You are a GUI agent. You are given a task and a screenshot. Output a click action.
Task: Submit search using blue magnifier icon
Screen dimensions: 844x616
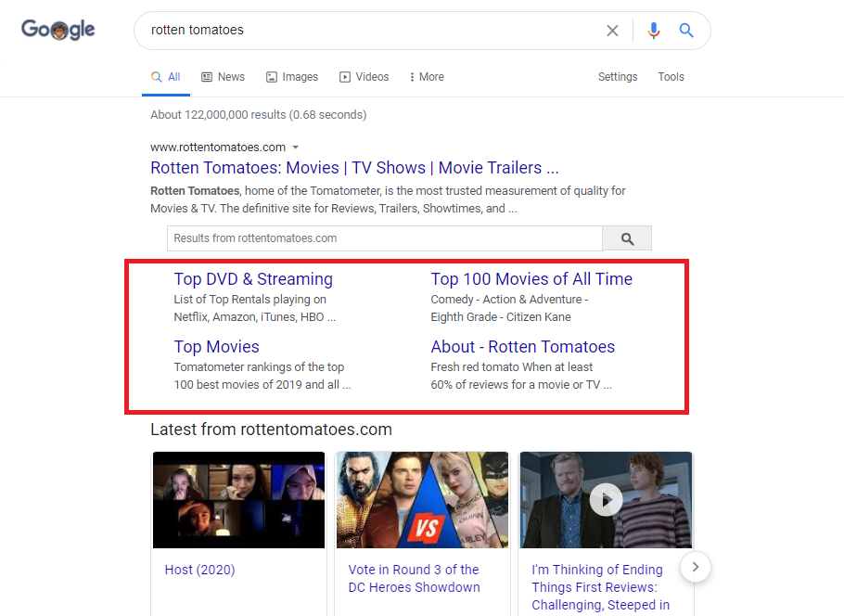[x=685, y=31]
